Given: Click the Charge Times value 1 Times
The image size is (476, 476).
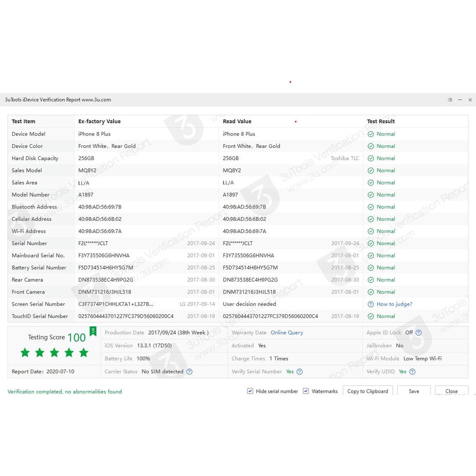Looking at the screenshot, I should tap(279, 358).
